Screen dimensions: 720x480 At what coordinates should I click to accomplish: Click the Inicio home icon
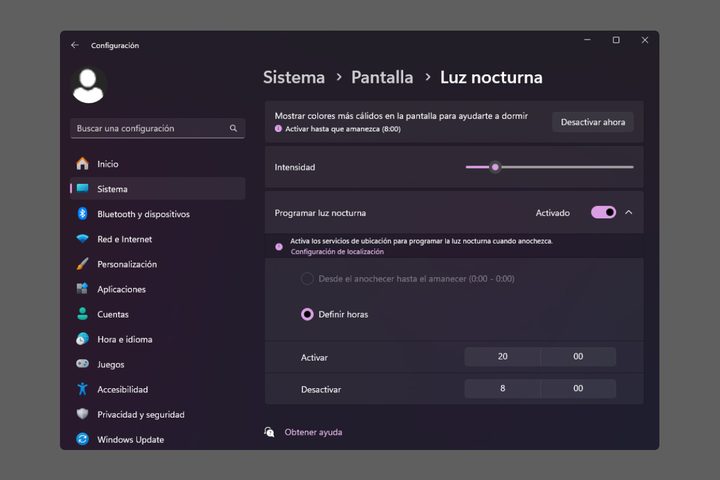(83, 164)
